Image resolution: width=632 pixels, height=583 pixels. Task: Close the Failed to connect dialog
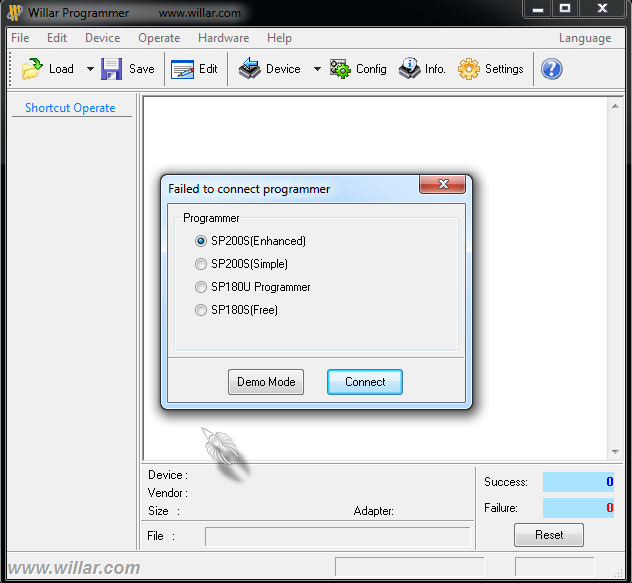[443, 184]
